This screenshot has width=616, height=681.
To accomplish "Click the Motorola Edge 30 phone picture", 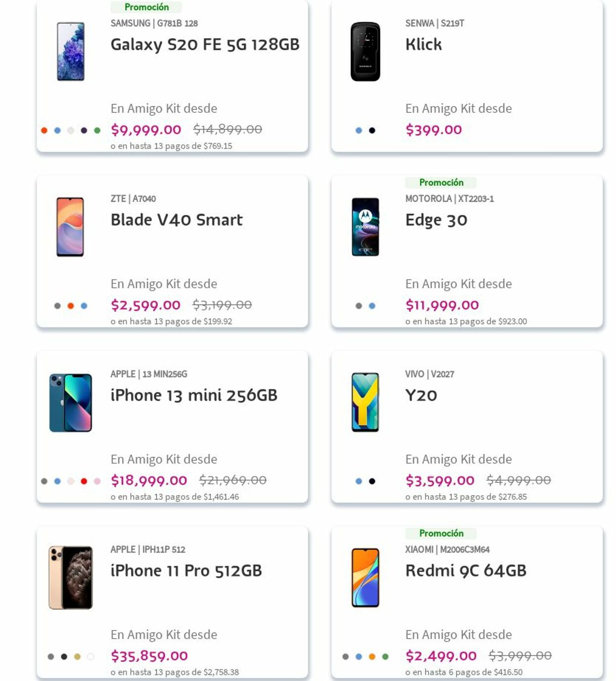I will coord(365,227).
